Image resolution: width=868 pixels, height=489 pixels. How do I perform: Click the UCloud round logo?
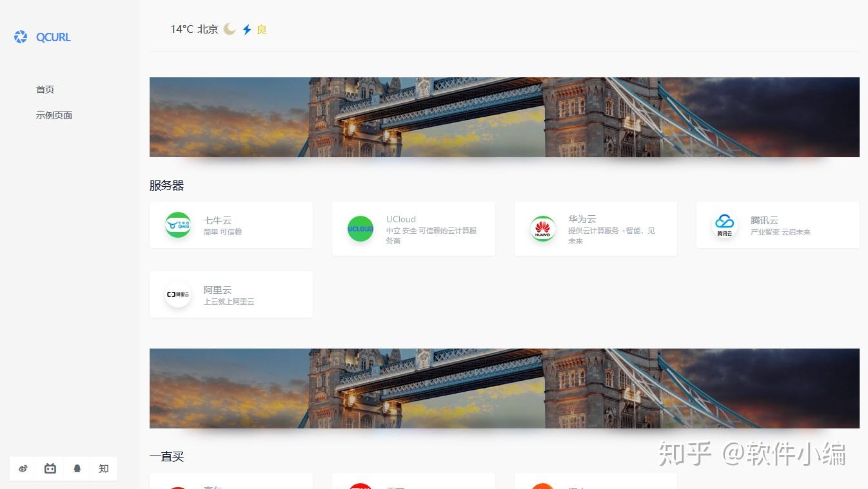click(360, 228)
